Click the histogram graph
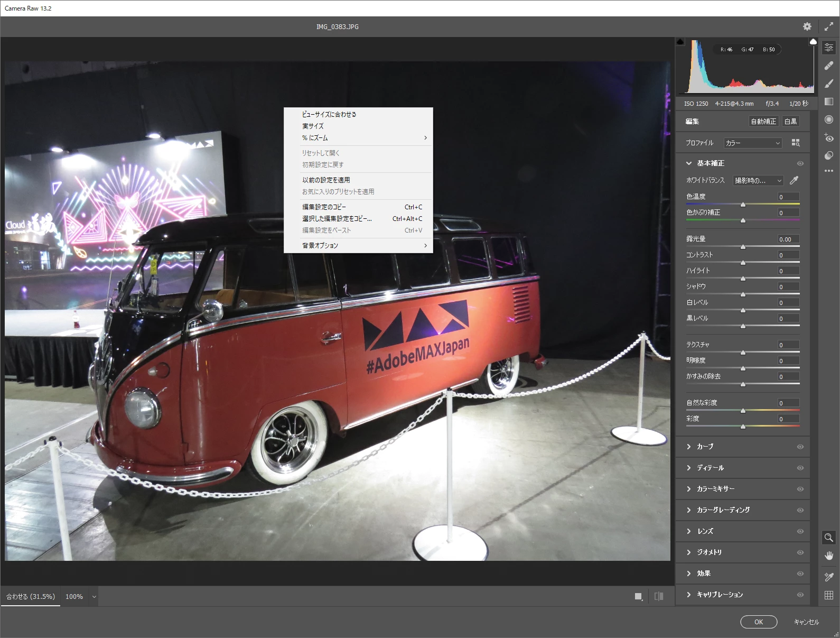This screenshot has width=840, height=638. (746, 66)
